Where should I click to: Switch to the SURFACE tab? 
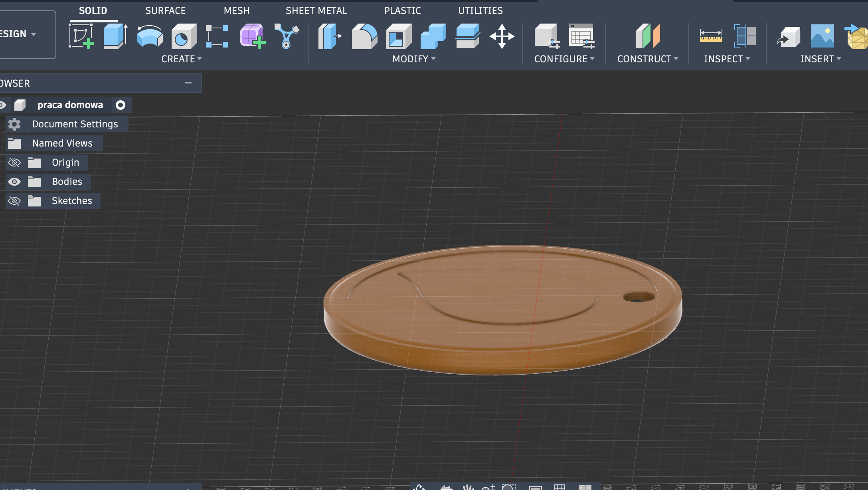point(165,11)
